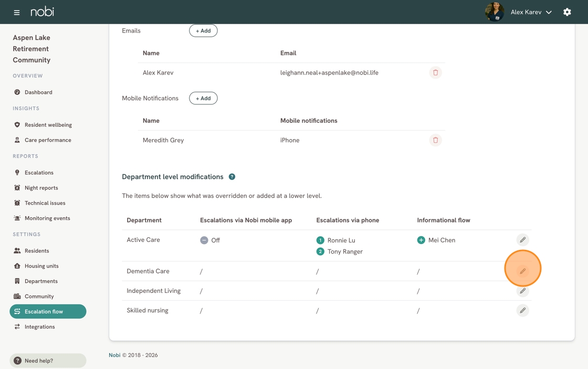
Task: Edit Independent Living department modifications
Action: [523, 291]
